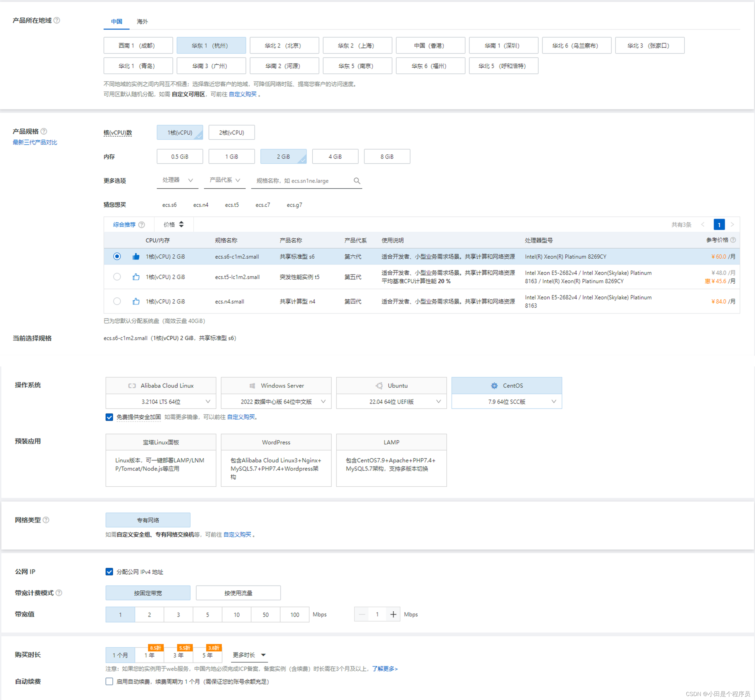Click help icon next to 带宽计费模式
The width and height of the screenshot is (755, 700).
(59, 593)
